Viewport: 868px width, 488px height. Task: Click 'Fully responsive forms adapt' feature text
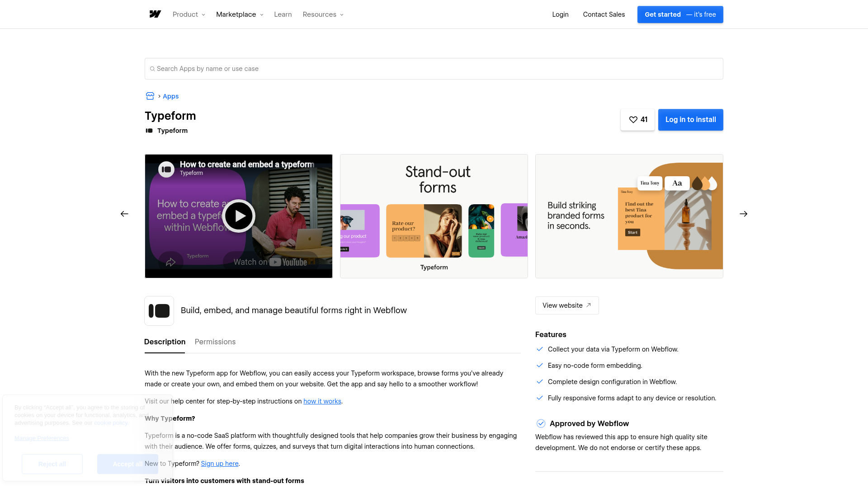(x=632, y=398)
